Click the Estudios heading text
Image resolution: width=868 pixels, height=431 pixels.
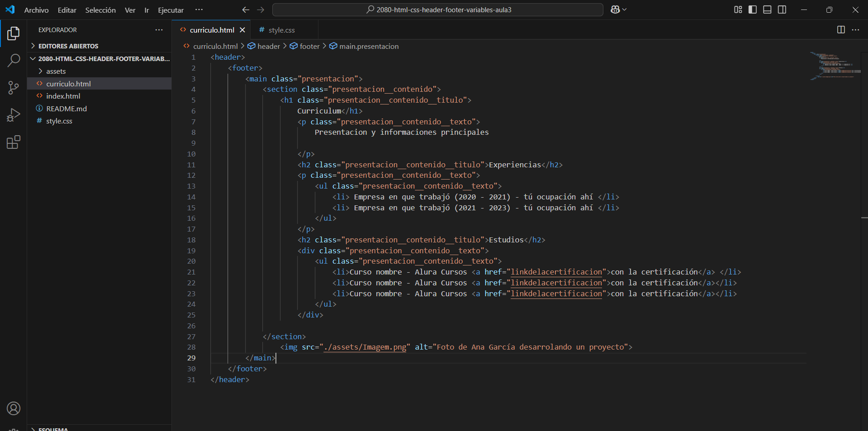(506, 240)
